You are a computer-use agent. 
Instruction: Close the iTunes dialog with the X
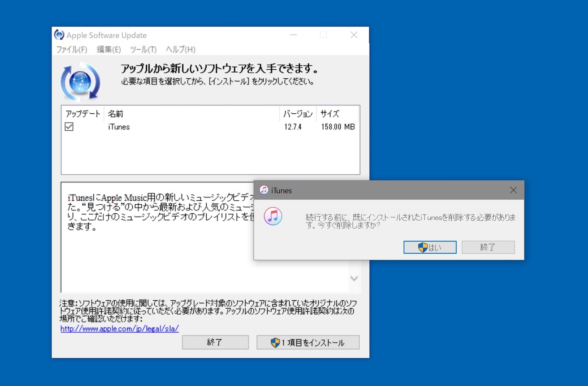(x=513, y=190)
